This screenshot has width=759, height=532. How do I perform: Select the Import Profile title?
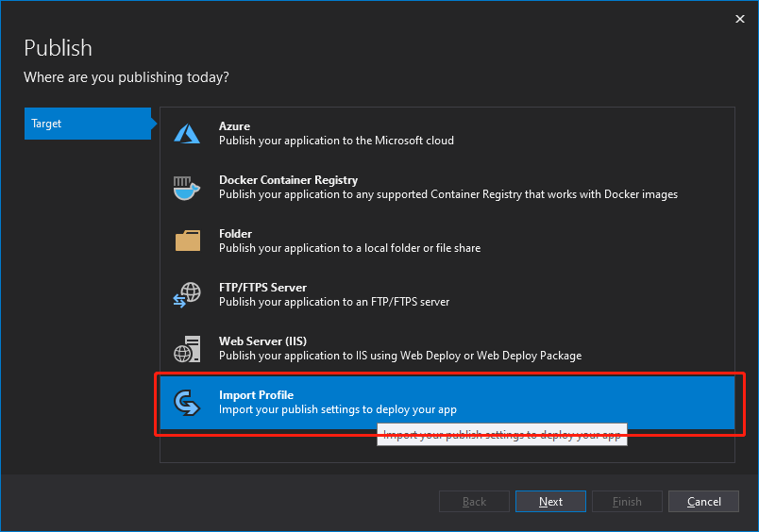click(x=256, y=395)
